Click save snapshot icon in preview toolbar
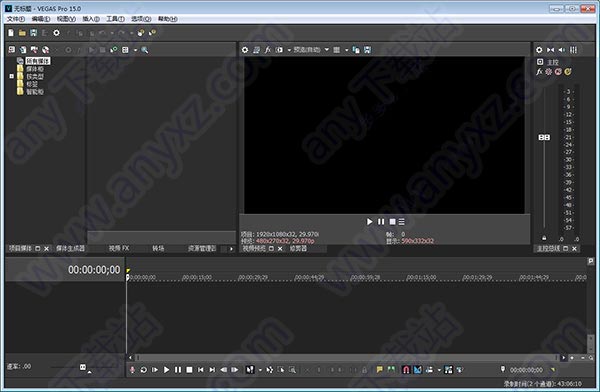600x392 pixels. [x=367, y=50]
